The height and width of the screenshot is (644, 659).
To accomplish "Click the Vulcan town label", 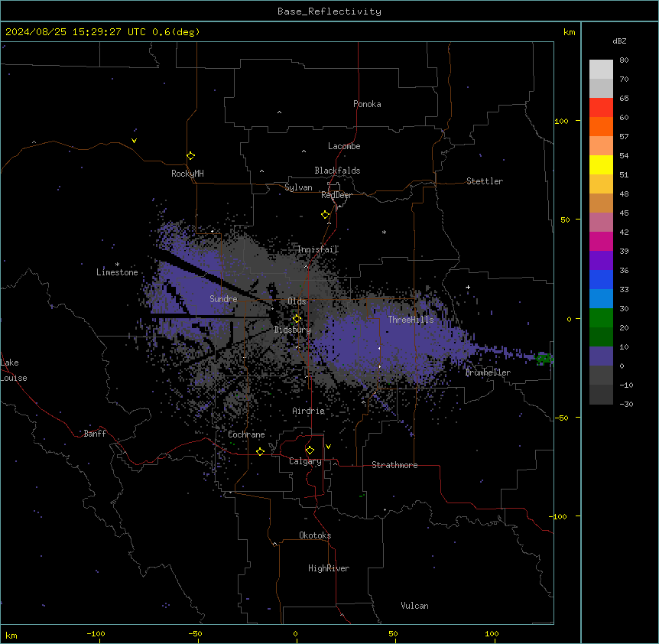I will point(415,606).
